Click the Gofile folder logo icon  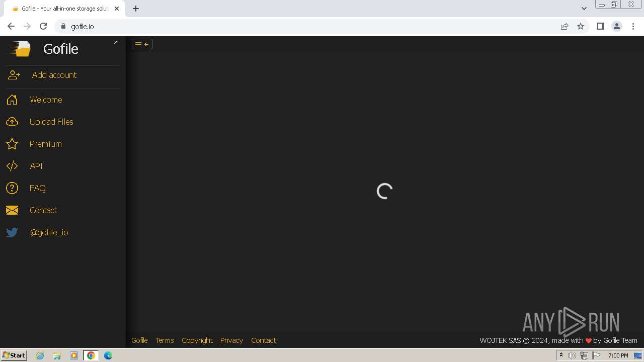tap(19, 49)
